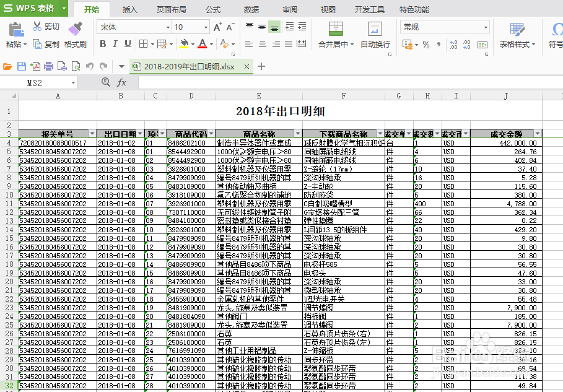Open filter dropdown for 出口日期 column
Screen dimensions: 563x392
click(140, 134)
